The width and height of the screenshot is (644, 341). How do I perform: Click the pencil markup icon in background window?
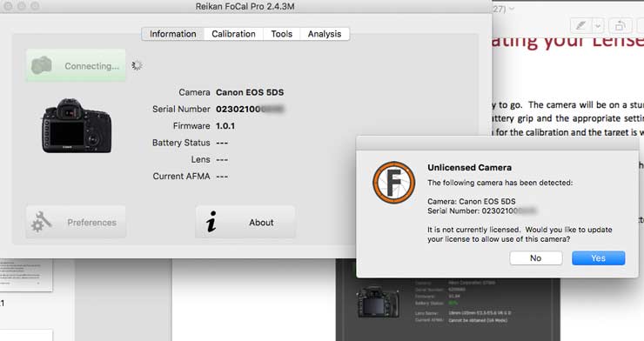click(x=580, y=26)
